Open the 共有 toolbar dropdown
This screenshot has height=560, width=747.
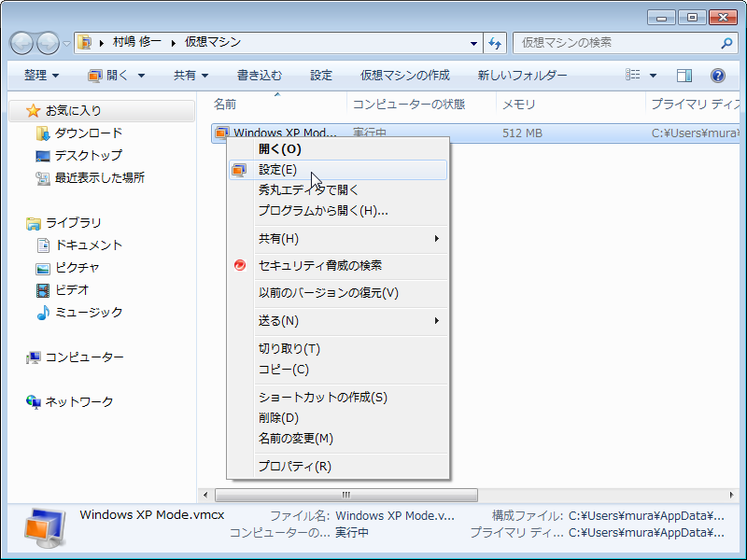(191, 76)
